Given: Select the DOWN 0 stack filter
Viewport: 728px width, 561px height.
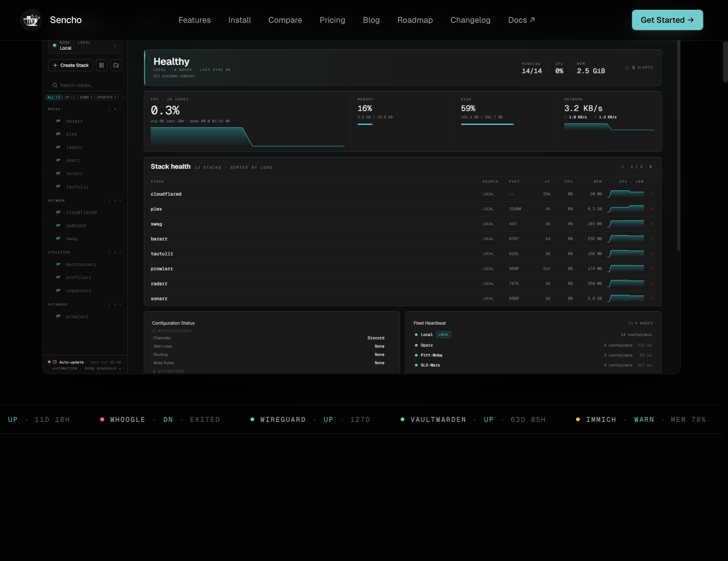Looking at the screenshot, I should [86, 97].
